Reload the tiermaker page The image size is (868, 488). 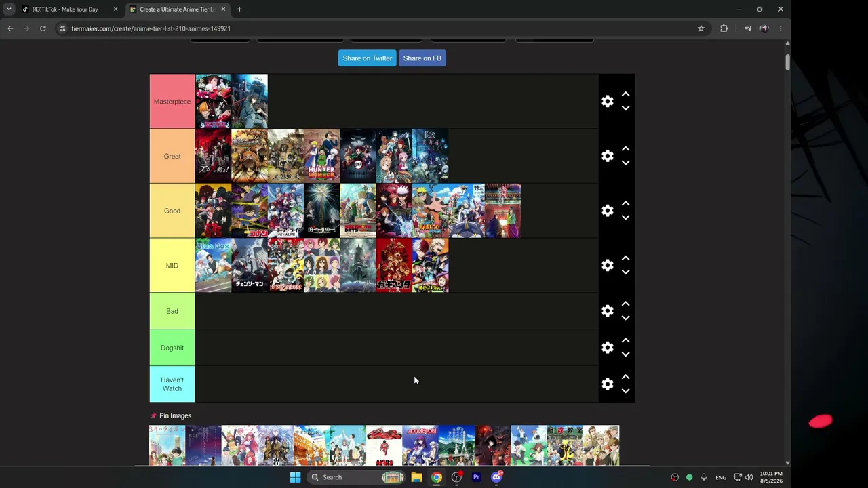click(x=43, y=28)
